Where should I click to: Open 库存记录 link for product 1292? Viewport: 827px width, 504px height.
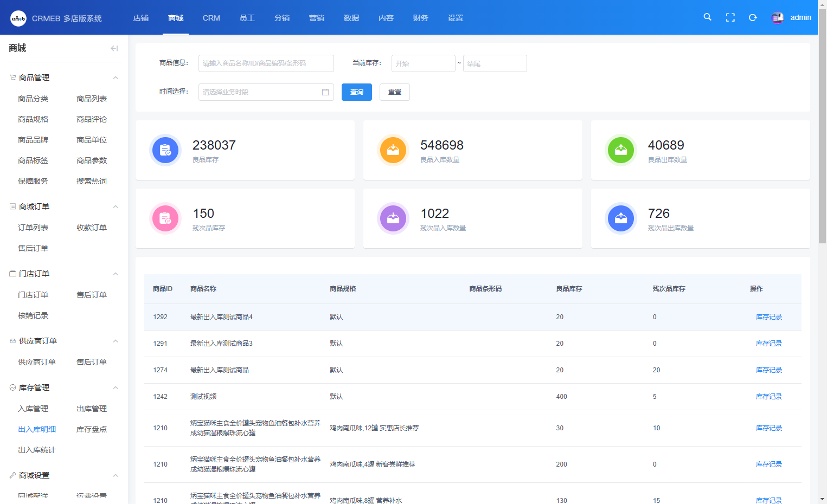pyautogui.click(x=768, y=317)
